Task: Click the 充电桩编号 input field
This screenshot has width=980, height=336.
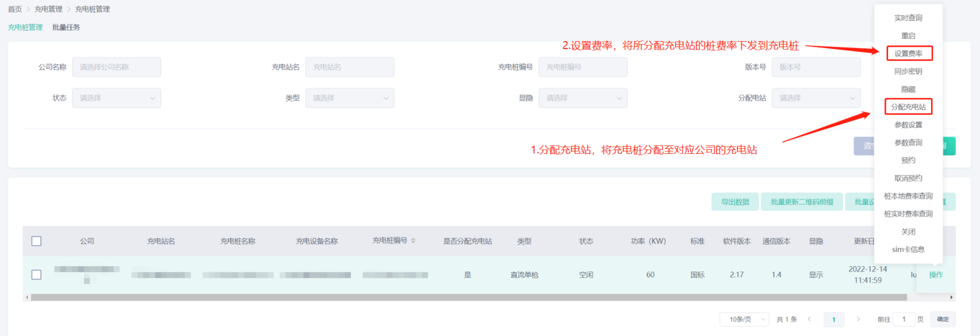Action: coord(582,67)
